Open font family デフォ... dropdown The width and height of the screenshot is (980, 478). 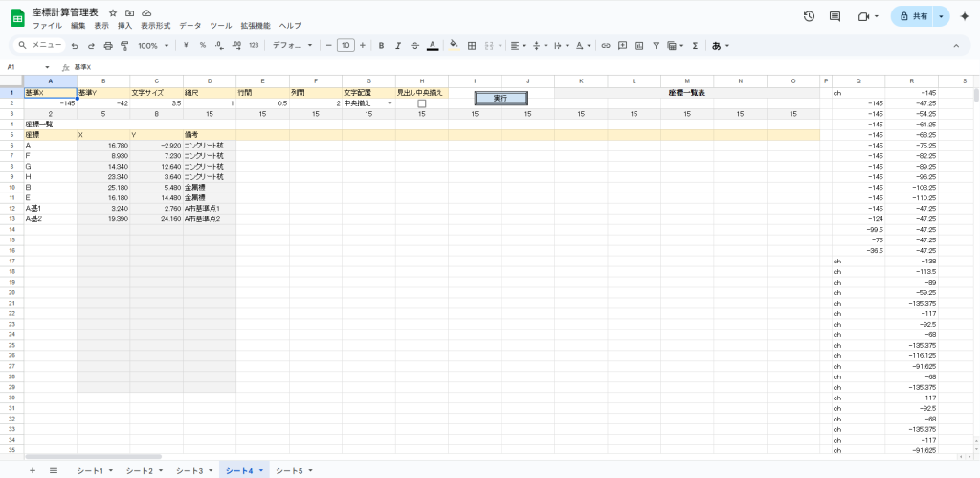click(x=292, y=46)
